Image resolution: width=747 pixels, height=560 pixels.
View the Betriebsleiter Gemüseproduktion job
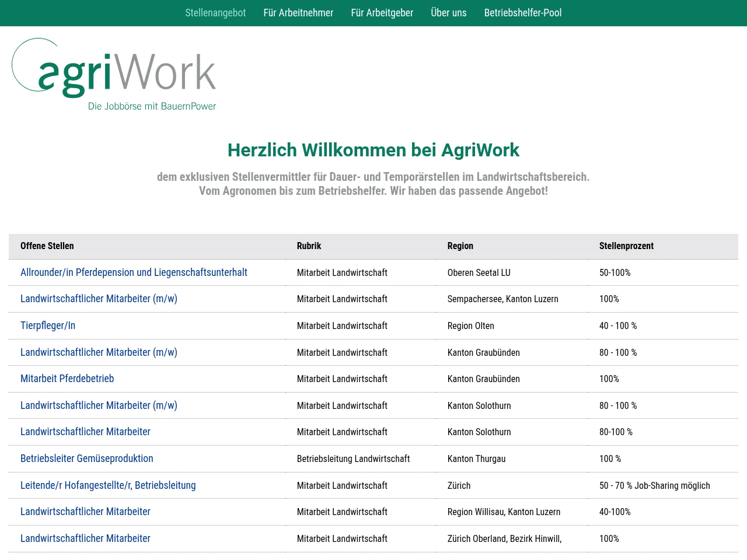(x=87, y=459)
